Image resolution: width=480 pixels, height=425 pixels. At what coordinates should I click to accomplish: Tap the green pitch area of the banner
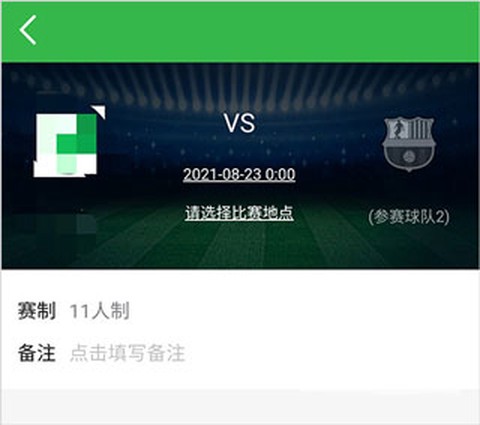click(x=240, y=247)
